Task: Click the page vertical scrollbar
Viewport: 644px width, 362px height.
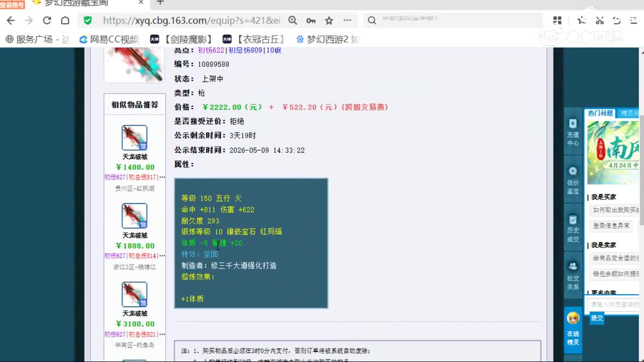Action: (641, 171)
